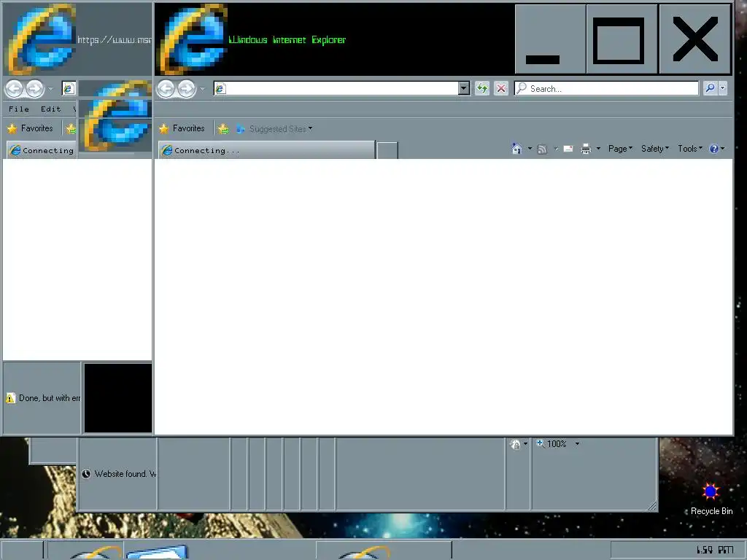Stop loading with the red X icon
The width and height of the screenshot is (747, 560).
click(500, 88)
